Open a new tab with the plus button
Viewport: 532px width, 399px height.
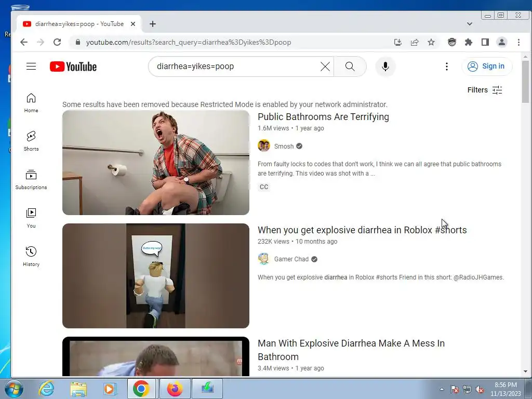click(x=153, y=24)
